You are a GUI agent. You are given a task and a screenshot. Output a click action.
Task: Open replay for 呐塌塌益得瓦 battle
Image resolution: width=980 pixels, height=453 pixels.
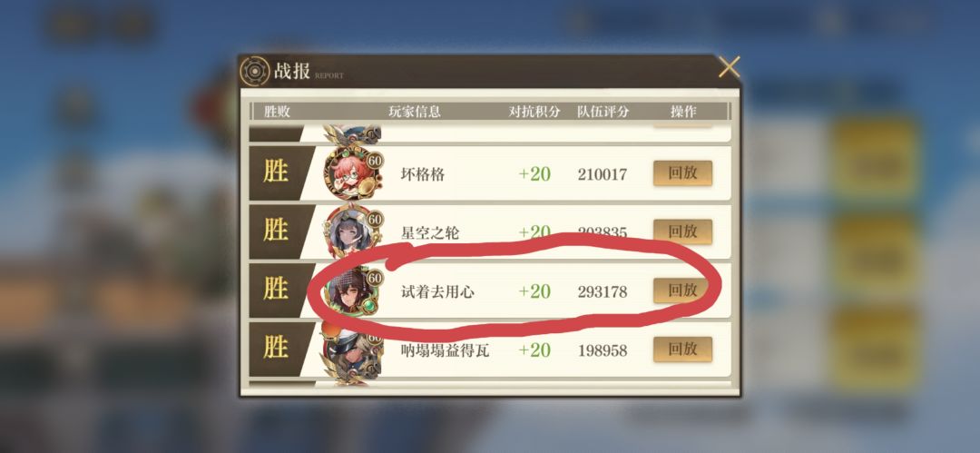coord(682,350)
